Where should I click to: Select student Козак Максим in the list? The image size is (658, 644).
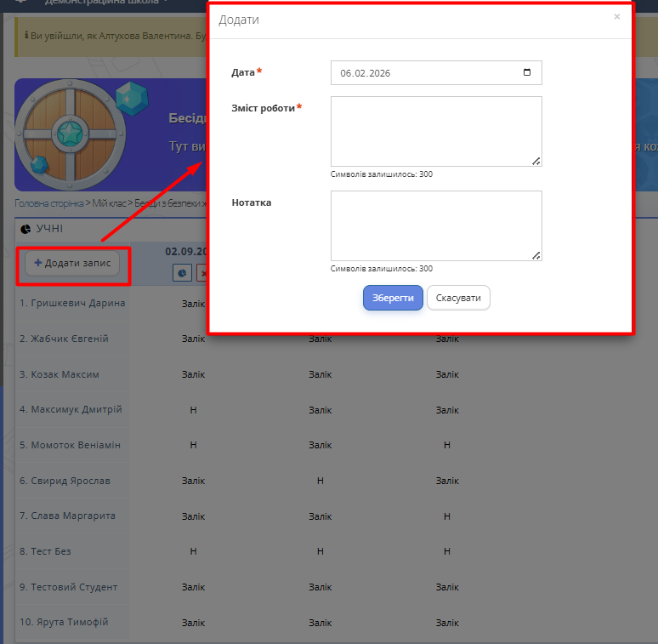(60, 374)
